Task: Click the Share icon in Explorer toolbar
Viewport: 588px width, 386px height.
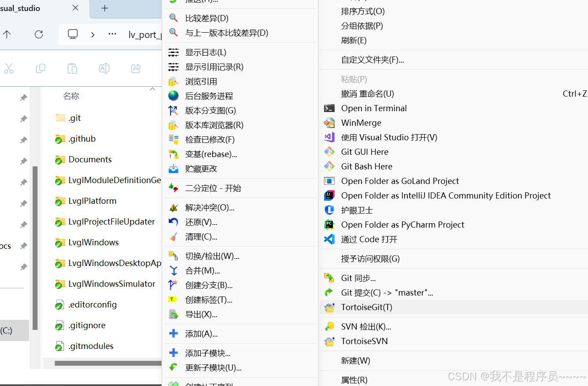Action: point(136,68)
